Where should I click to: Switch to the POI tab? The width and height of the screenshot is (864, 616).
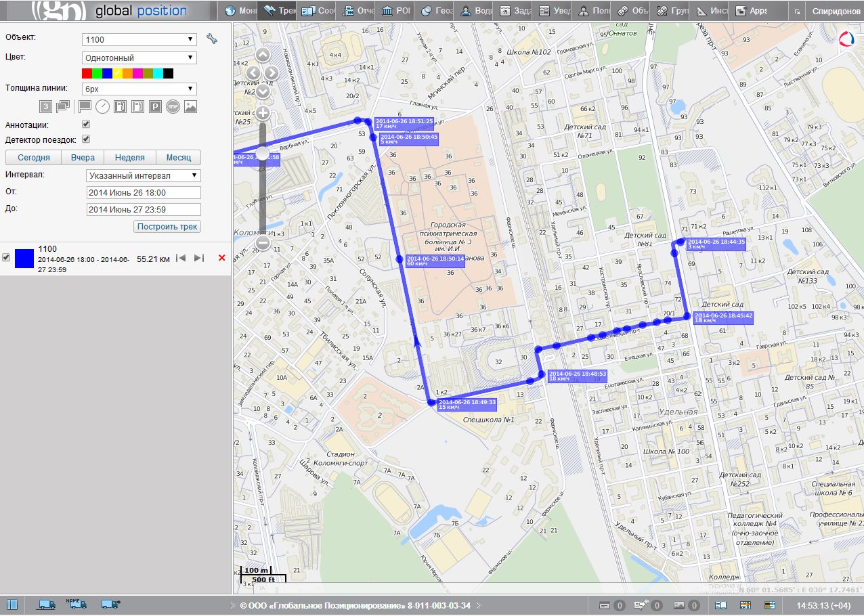[397, 11]
